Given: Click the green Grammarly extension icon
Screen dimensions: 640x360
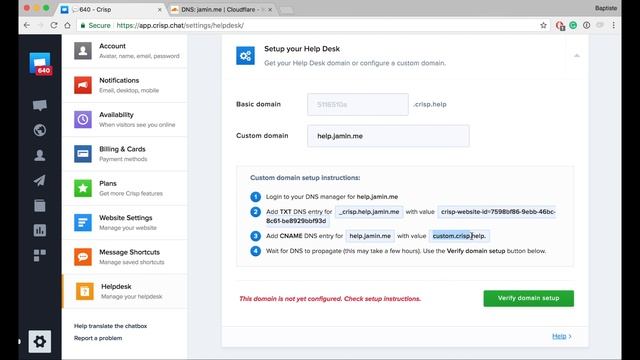Looking at the screenshot, I should pos(573,25).
